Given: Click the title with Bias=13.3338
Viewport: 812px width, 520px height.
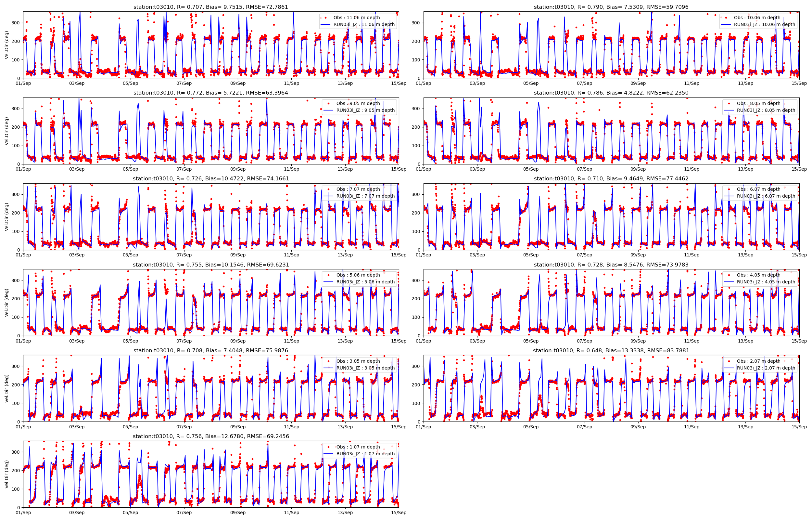Looking at the screenshot, I should pyautogui.click(x=611, y=350).
